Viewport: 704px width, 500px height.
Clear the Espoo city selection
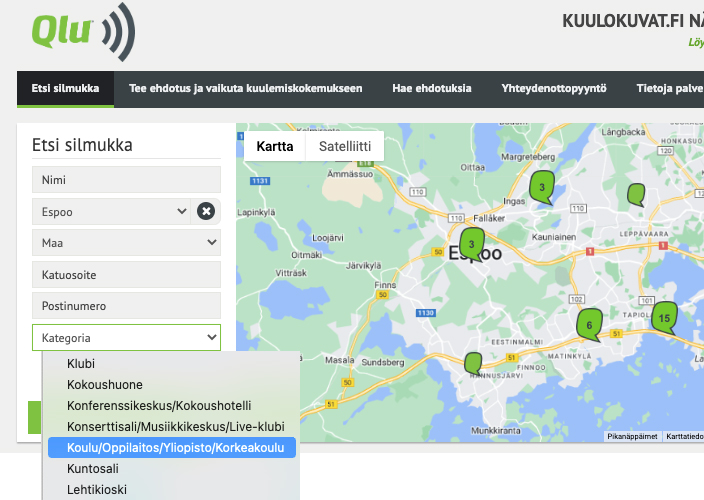[x=205, y=211]
